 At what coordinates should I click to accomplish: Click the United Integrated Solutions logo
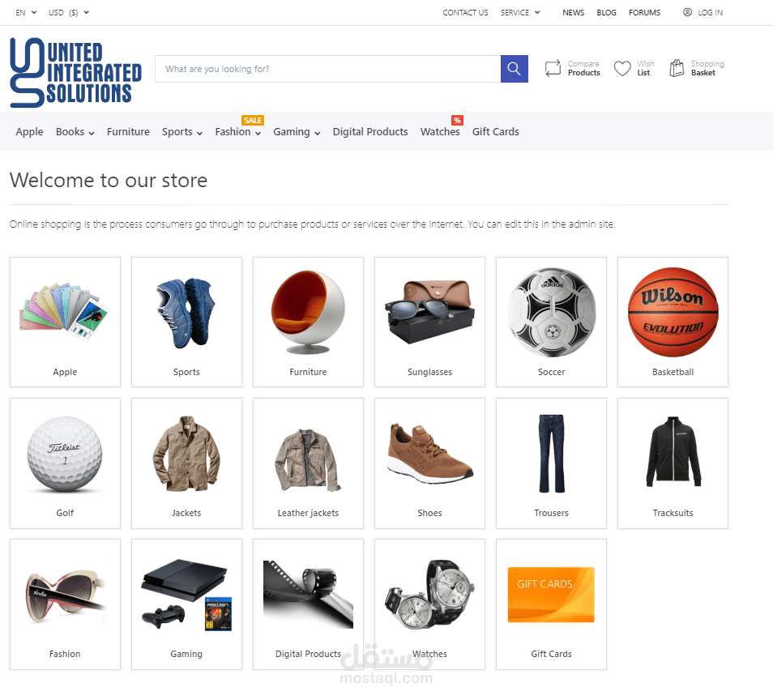point(76,72)
